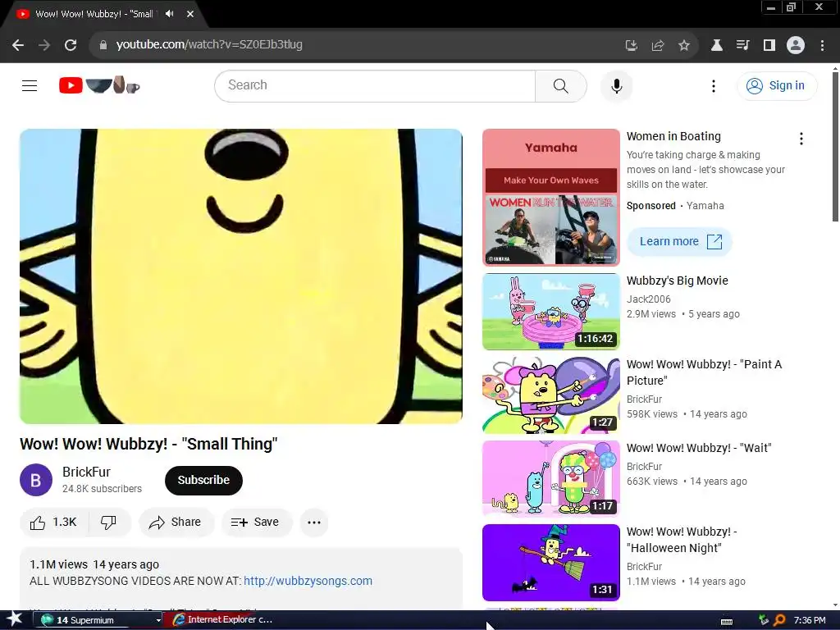
Task: Open the YouTube hamburger guide menu
Action: (30, 85)
